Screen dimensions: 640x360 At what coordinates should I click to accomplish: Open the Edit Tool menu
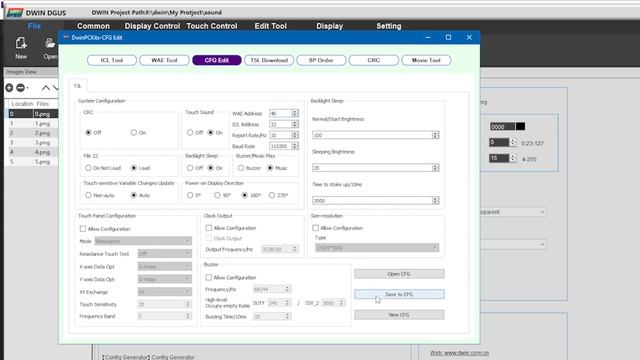tap(271, 26)
